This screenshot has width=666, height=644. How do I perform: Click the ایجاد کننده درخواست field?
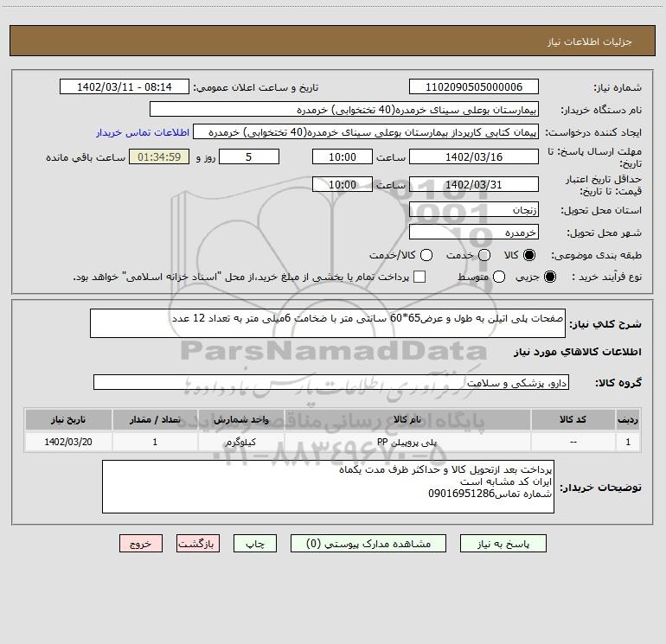point(366,131)
